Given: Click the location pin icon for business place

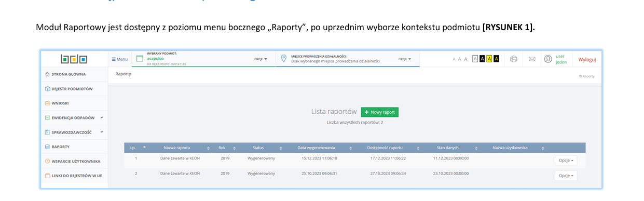Looking at the screenshot, I should coord(284,59).
